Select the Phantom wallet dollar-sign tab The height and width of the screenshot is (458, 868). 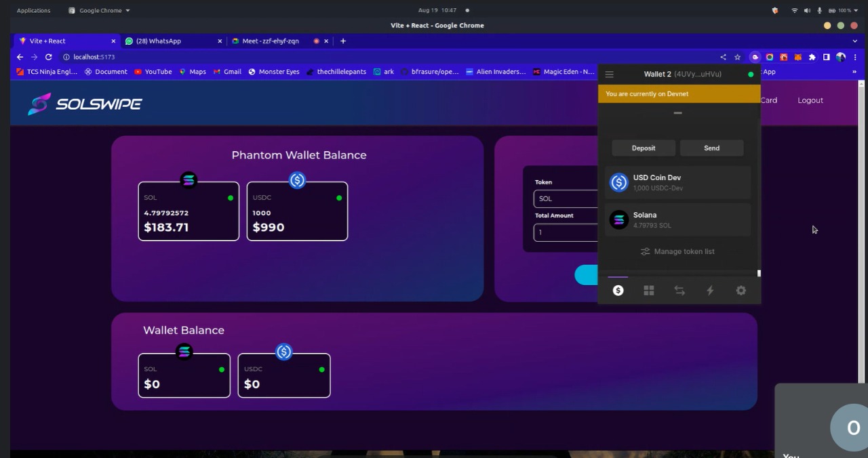[618, 291]
